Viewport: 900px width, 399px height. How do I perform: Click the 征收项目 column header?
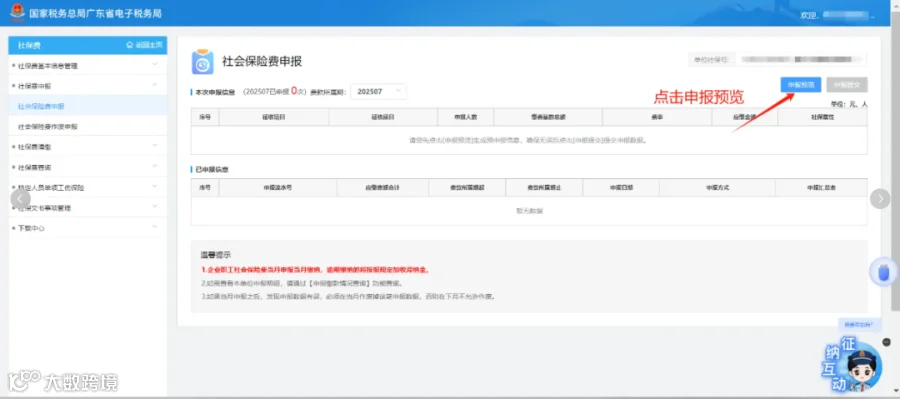tap(274, 117)
